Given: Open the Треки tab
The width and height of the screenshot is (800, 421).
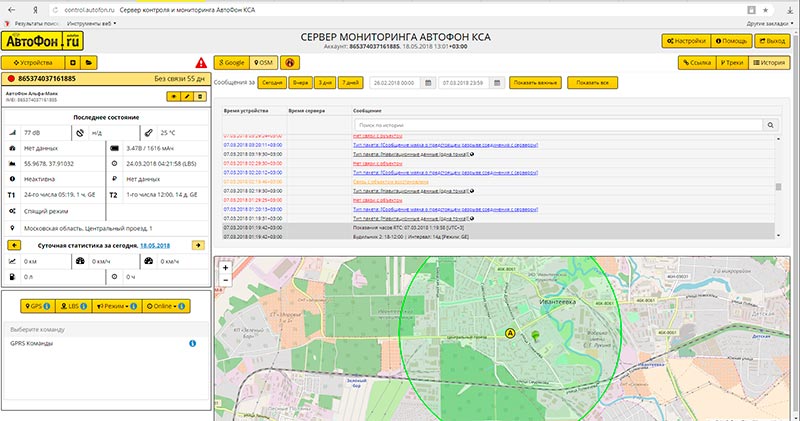Looking at the screenshot, I should (732, 63).
